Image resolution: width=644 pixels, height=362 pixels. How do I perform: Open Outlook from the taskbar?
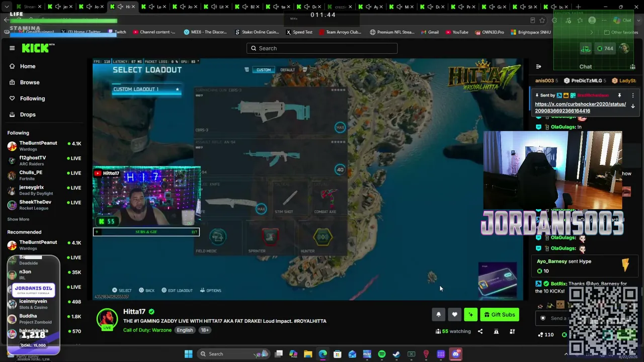(352, 354)
